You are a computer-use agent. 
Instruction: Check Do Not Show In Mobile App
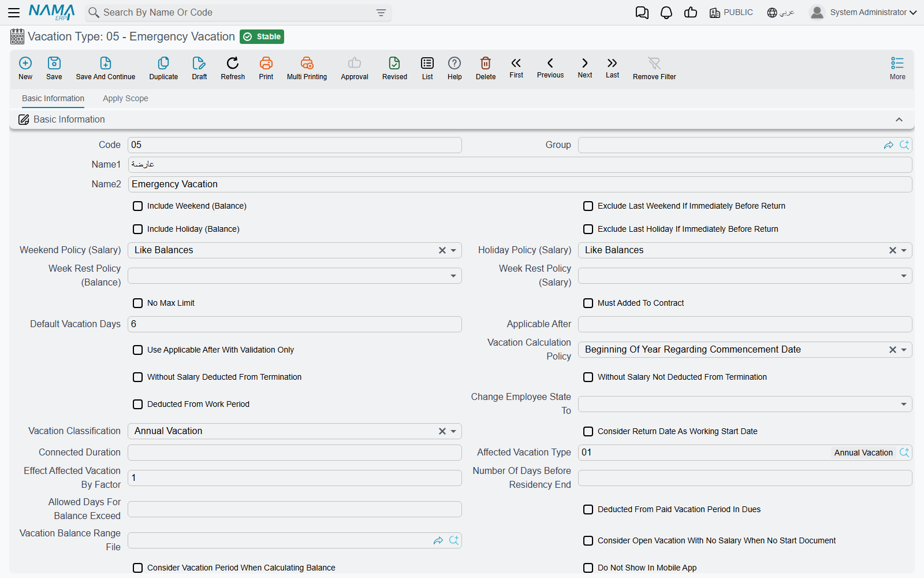[588, 568]
